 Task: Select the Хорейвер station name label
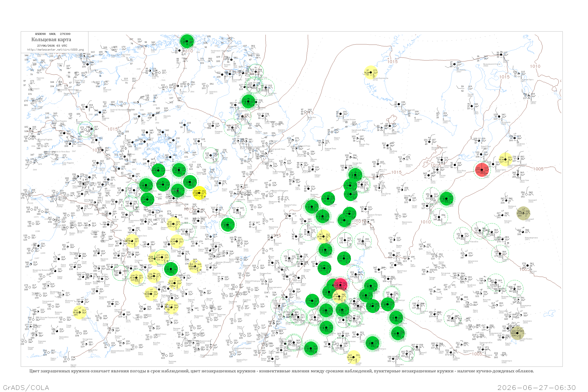pos(393,151)
